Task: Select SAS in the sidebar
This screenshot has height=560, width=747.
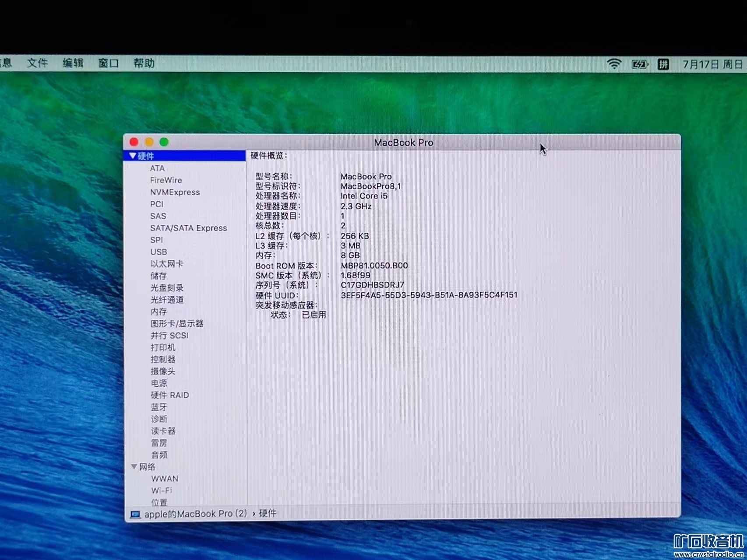Action: (158, 216)
